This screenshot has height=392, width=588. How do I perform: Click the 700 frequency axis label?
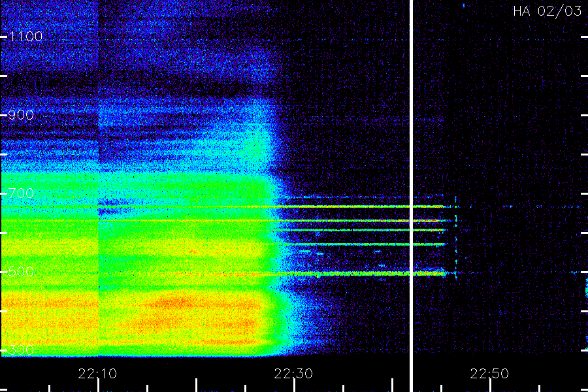point(21,193)
